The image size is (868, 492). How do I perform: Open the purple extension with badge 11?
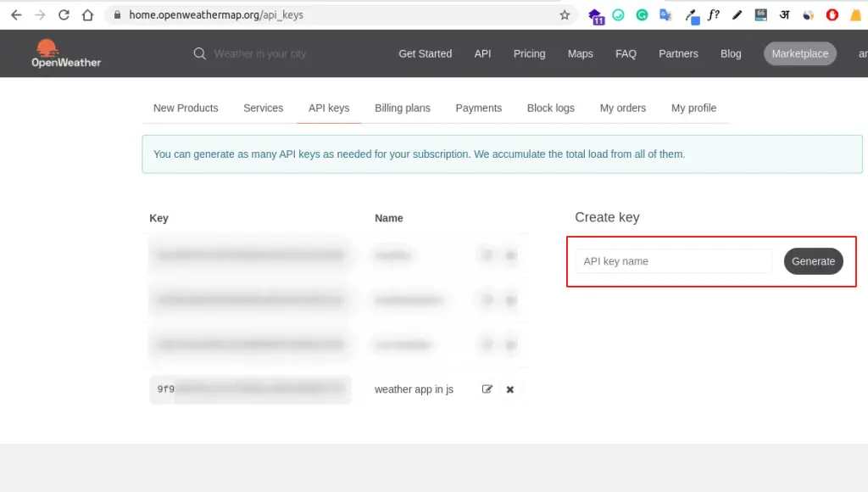[x=596, y=16]
